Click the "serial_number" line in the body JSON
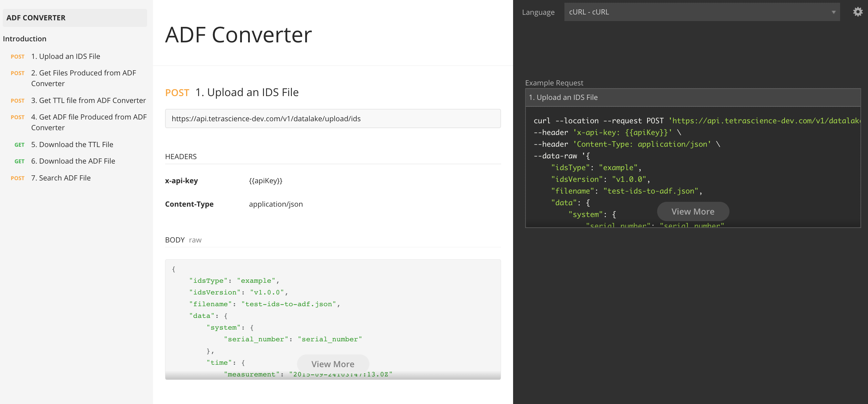The width and height of the screenshot is (868, 404). click(293, 339)
